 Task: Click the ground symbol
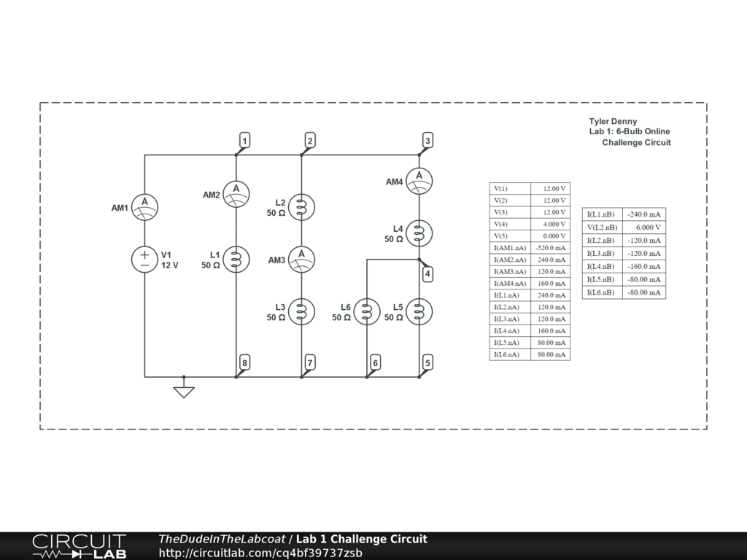184,391
